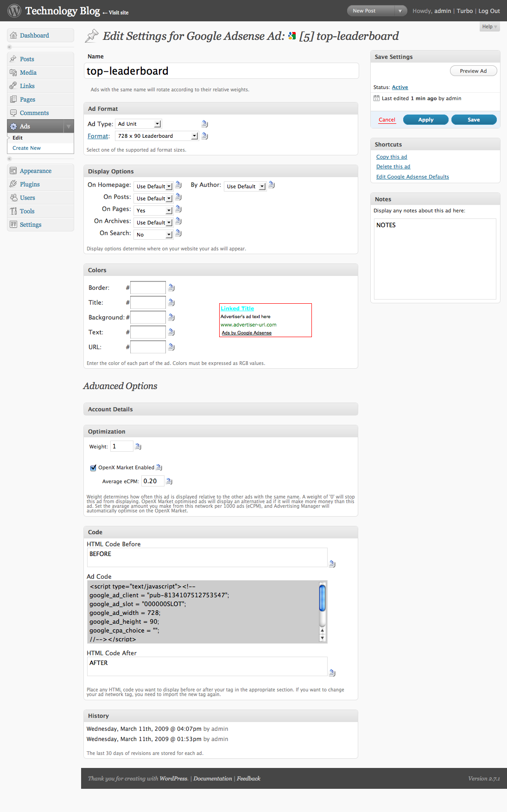
Task: Click the reset icon beside Border color
Action: click(171, 288)
